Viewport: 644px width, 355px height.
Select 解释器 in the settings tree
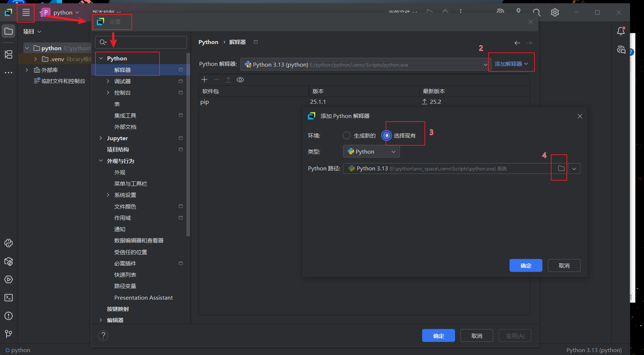click(x=122, y=70)
